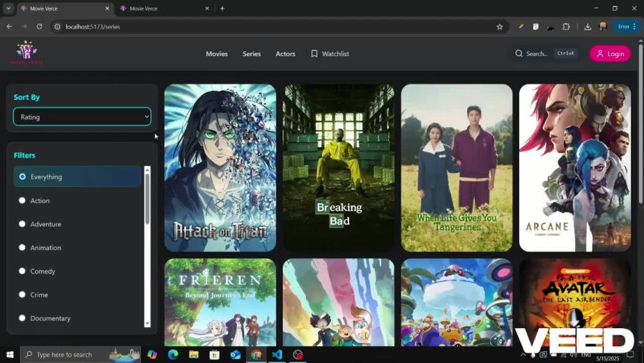Go to the Actors page
Screen dimensions: 644x363
(285, 54)
